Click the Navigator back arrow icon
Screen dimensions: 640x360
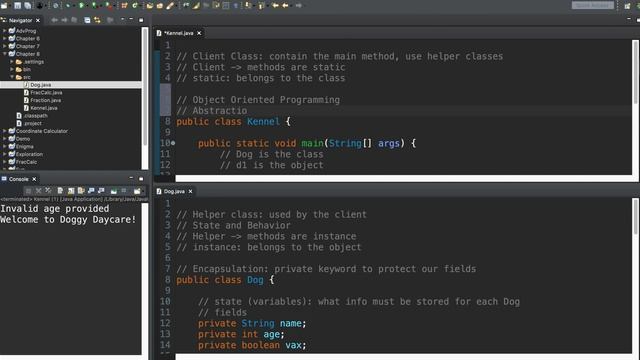click(54, 20)
